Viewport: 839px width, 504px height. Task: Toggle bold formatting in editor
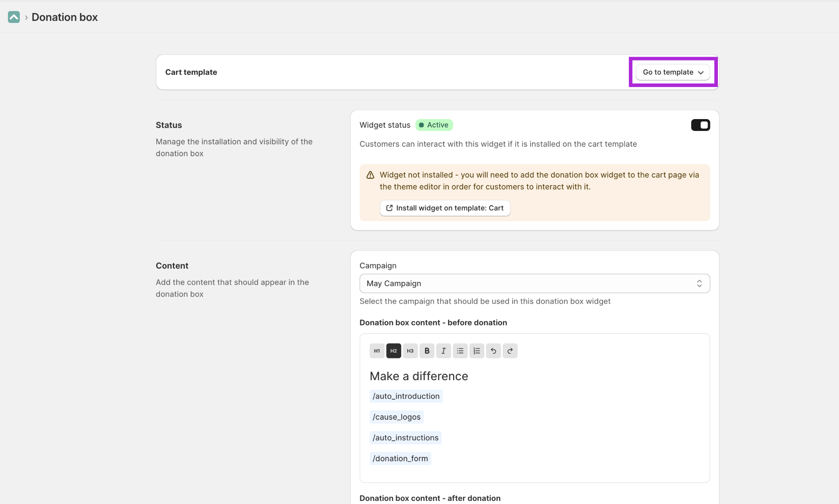[427, 351]
